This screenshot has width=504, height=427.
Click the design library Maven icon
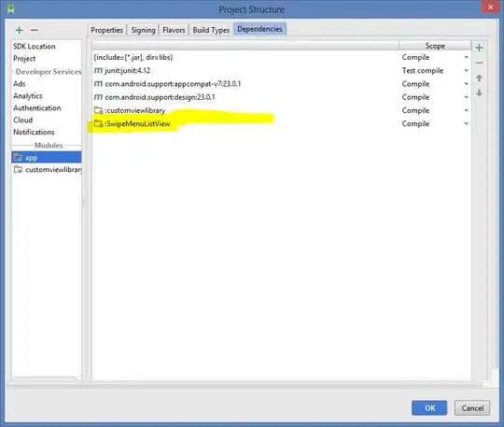click(98, 97)
